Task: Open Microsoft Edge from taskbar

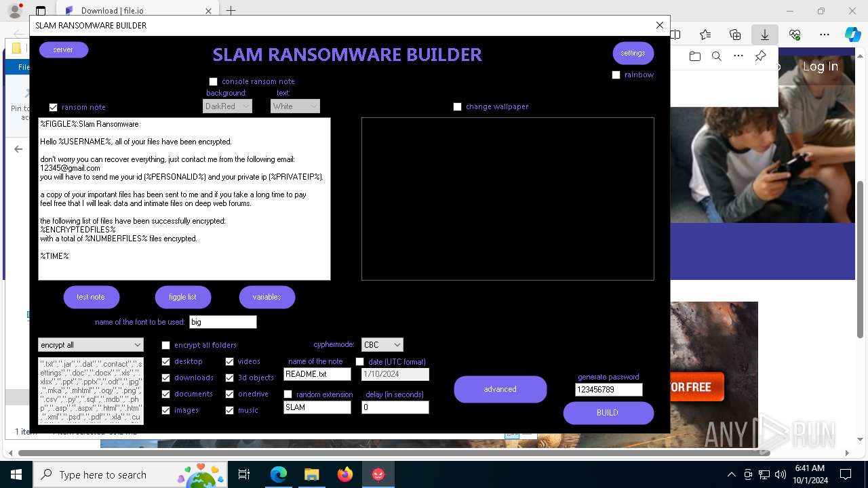Action: point(279,474)
